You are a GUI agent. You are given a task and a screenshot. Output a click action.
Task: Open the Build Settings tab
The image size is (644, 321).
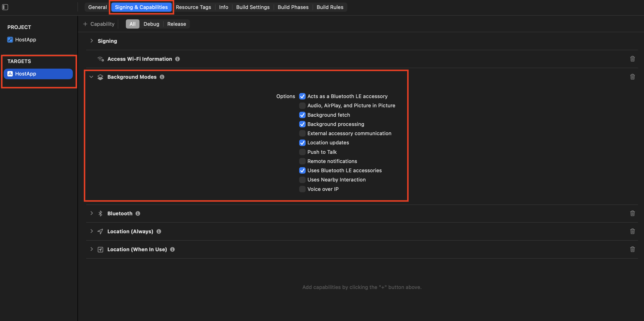point(253,7)
